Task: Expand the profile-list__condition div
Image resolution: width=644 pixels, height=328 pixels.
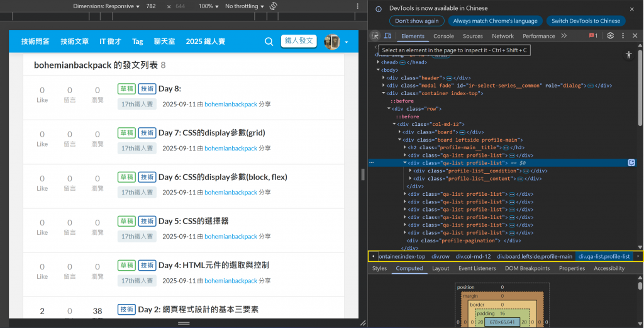Action: 410,171
